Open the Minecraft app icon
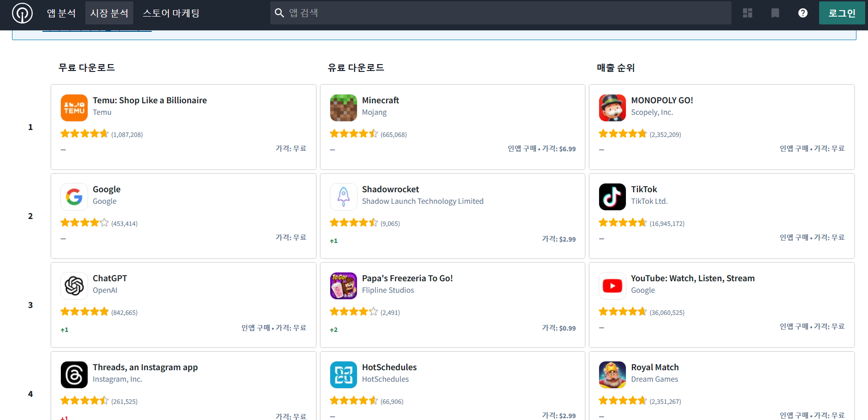Viewport: 868px width, 420px height. click(344, 108)
